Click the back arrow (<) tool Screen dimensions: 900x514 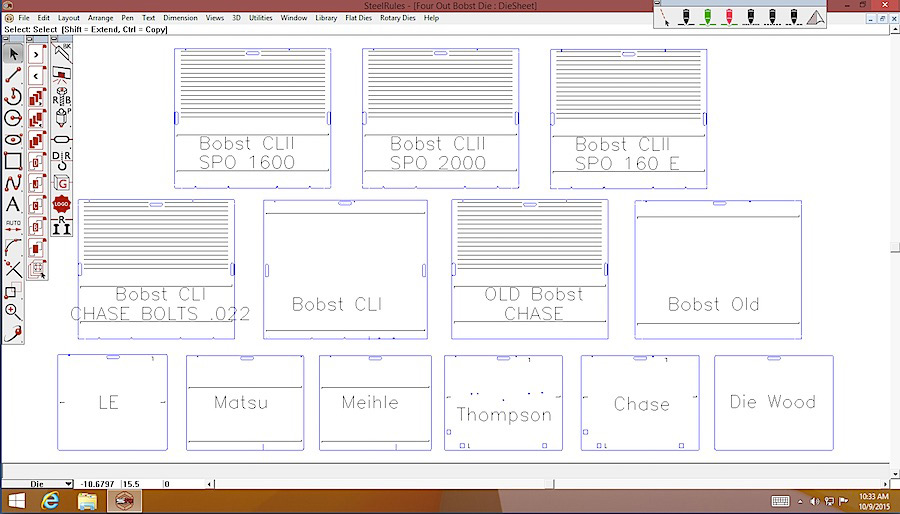pyautogui.click(x=36, y=75)
